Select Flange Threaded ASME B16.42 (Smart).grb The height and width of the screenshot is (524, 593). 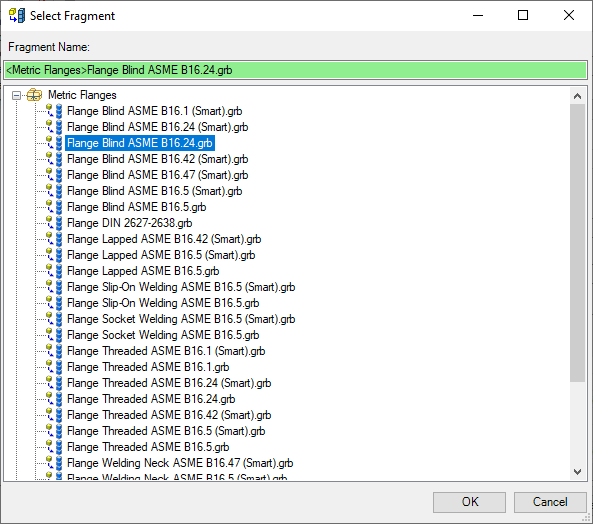click(169, 415)
